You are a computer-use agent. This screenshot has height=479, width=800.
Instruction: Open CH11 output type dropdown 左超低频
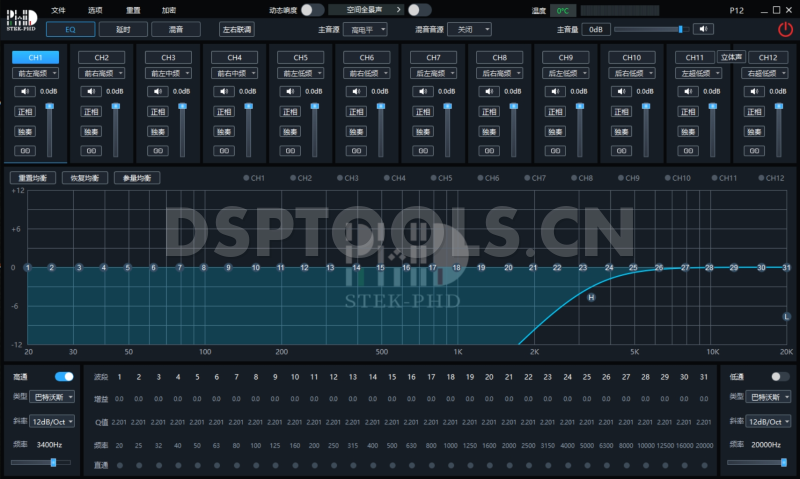pos(698,73)
